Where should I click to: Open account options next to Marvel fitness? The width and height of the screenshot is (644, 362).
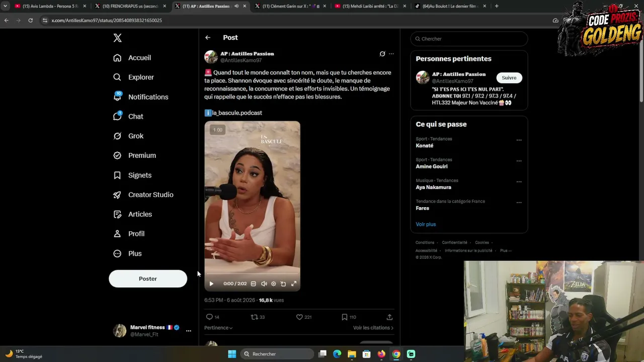[x=189, y=331]
